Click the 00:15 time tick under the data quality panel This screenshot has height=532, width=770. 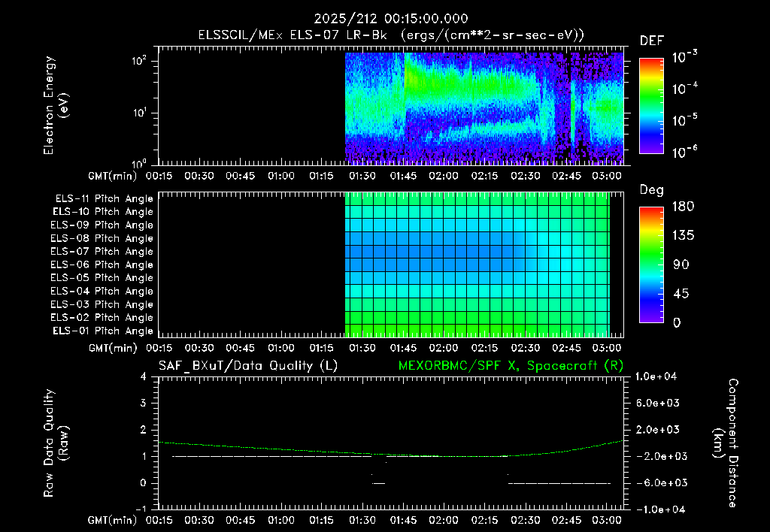[x=159, y=520]
